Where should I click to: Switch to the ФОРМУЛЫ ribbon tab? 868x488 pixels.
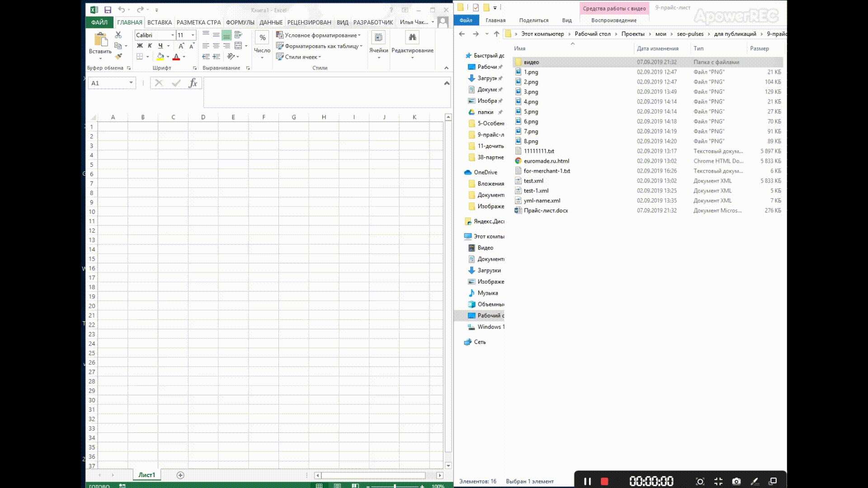coord(240,22)
